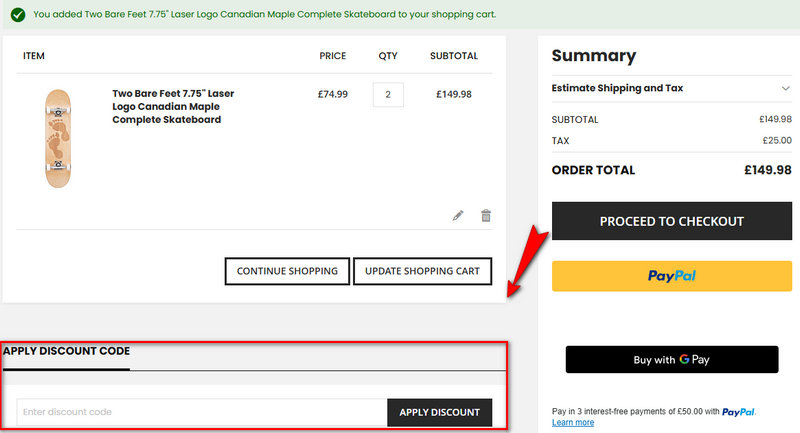Click into the Enter discount code field

[201, 412]
